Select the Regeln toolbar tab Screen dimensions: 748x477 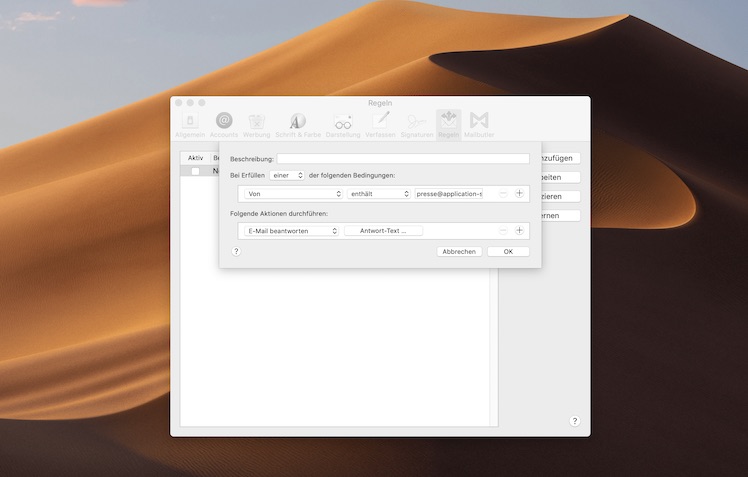448,124
